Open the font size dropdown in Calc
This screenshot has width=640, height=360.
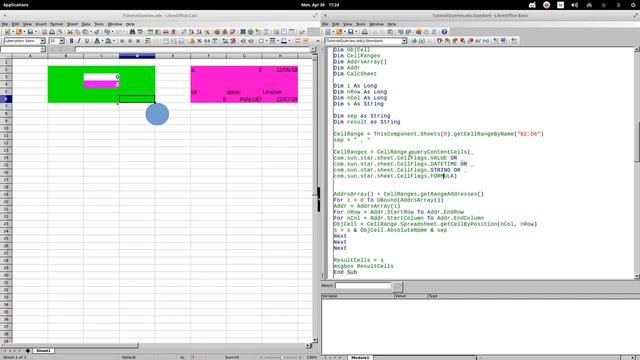click(62, 41)
